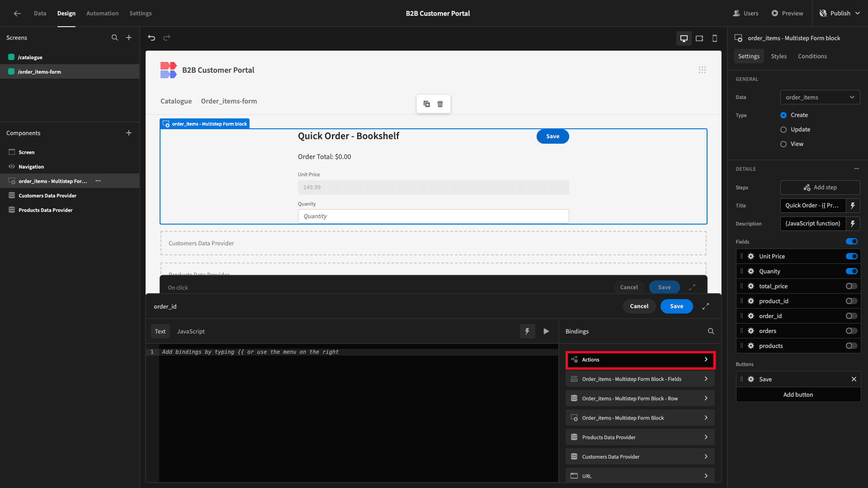Click the lightning bolt formula icon for Title
Image resolution: width=868 pixels, height=488 pixels.
tap(853, 206)
